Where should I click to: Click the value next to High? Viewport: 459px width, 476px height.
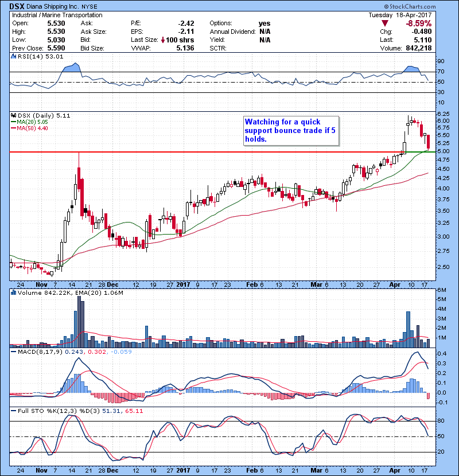56,32
